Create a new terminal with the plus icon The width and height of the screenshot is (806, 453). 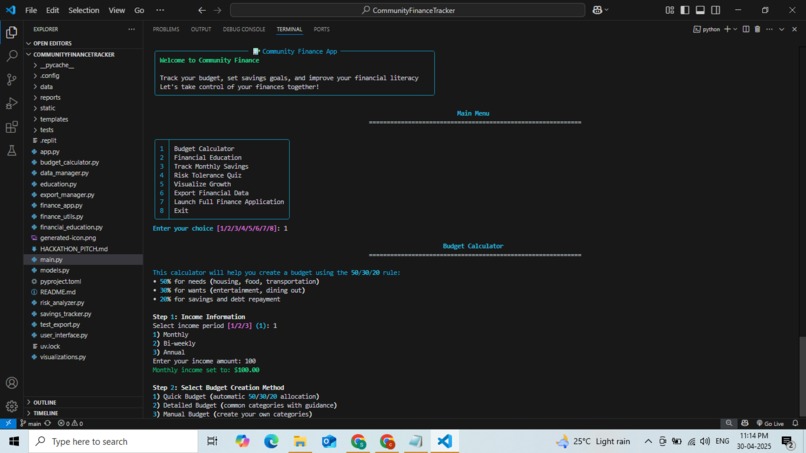pyautogui.click(x=727, y=29)
